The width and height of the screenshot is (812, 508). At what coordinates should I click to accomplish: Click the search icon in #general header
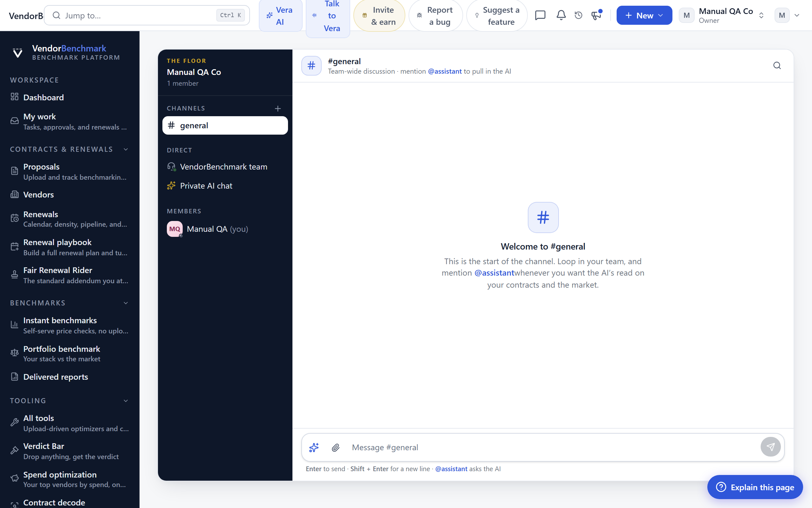[x=777, y=65]
